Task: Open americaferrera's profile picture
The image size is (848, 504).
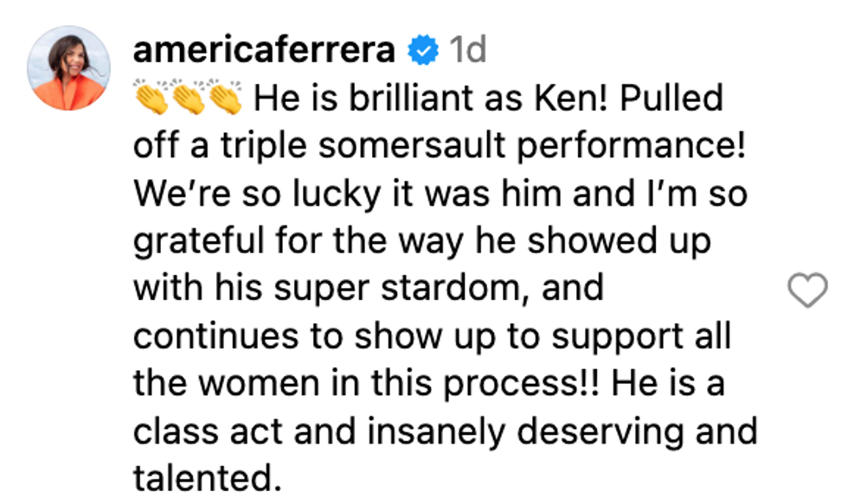Action: point(67,67)
